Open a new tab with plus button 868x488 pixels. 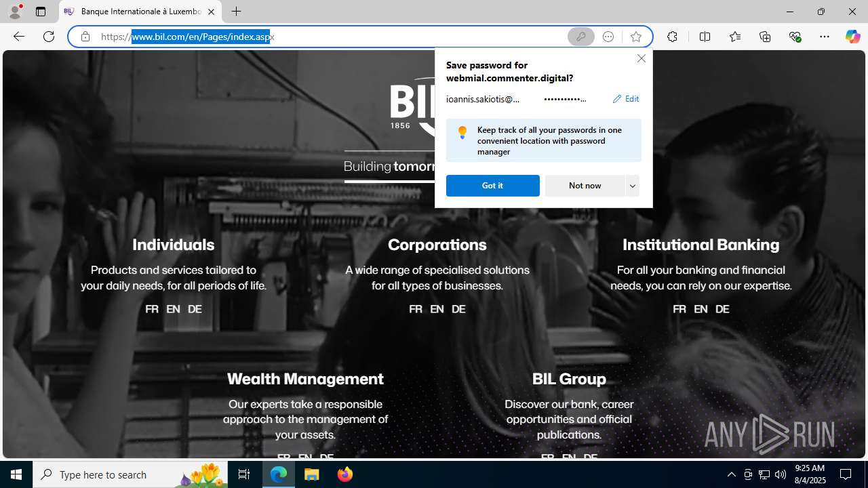236,12
